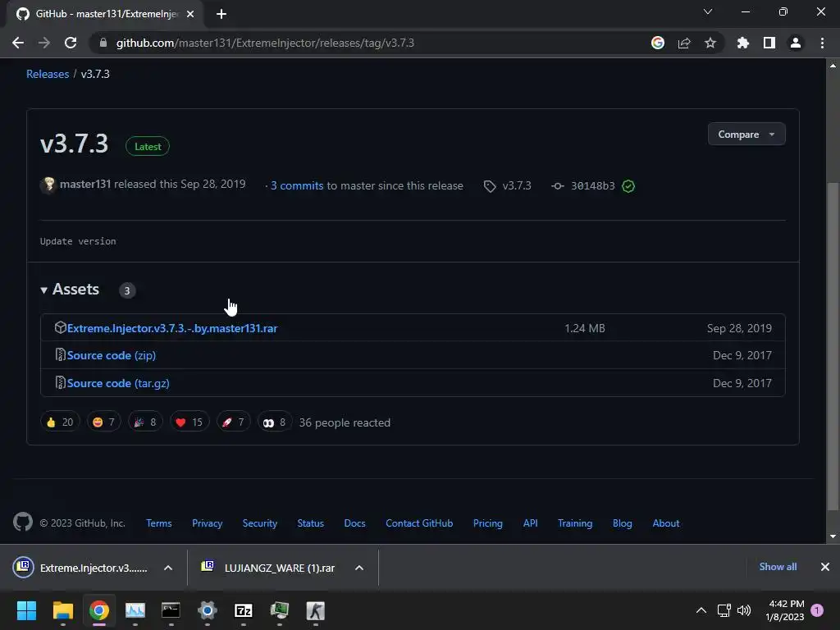Open the Extensions puzzle icon
Viewport: 840px width, 630px height.
pyautogui.click(x=743, y=43)
